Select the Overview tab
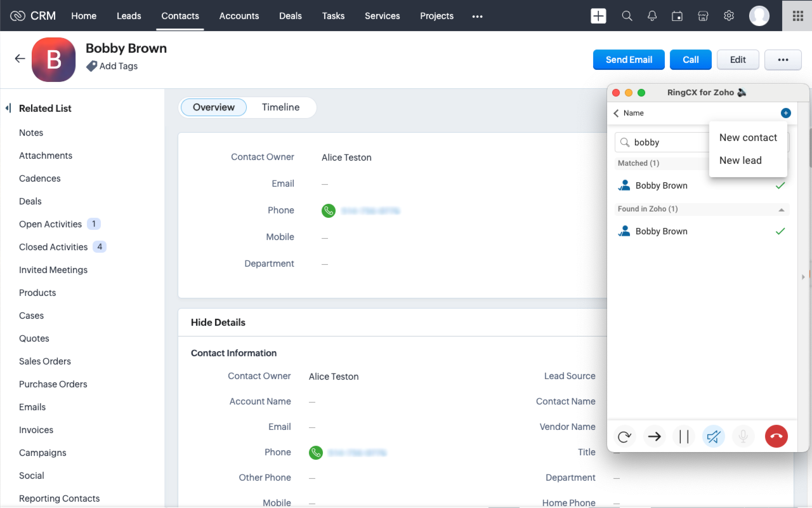Screen dimensions: 812x508 coord(214,107)
